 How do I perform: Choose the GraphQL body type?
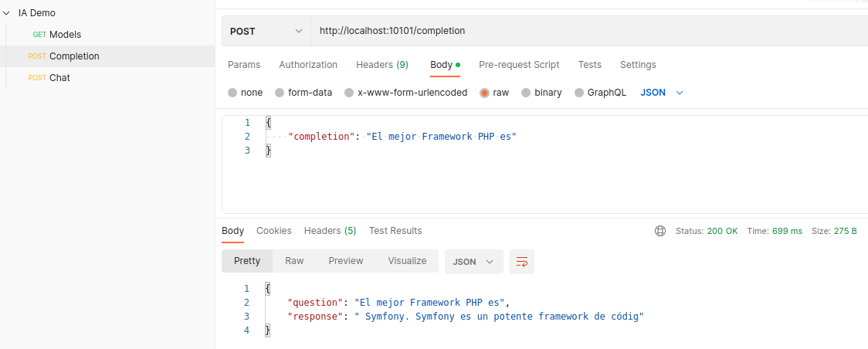point(579,93)
